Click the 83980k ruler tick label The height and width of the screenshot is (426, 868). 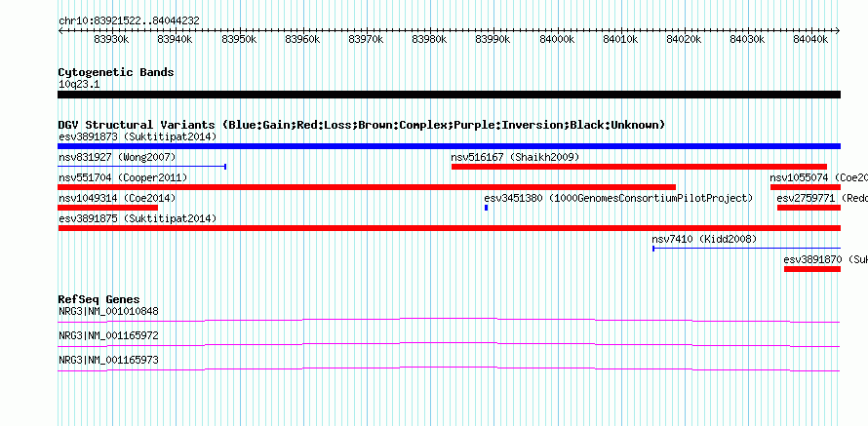click(x=429, y=39)
